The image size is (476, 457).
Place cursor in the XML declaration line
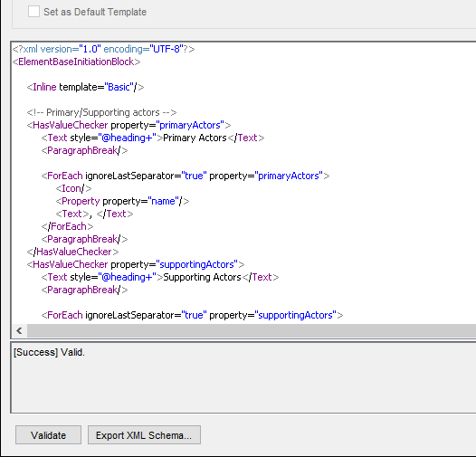tap(103, 49)
